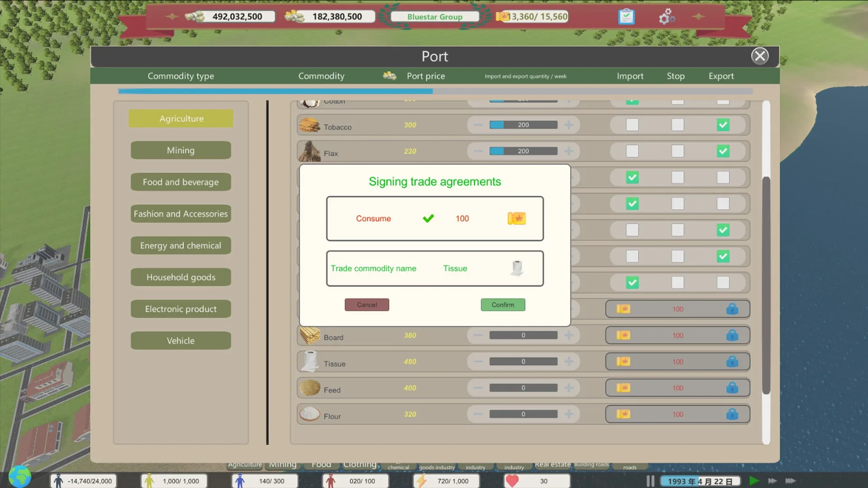This screenshot has width=868, height=488.
Task: Decrease Flax quantity with minus button
Action: [x=478, y=151]
